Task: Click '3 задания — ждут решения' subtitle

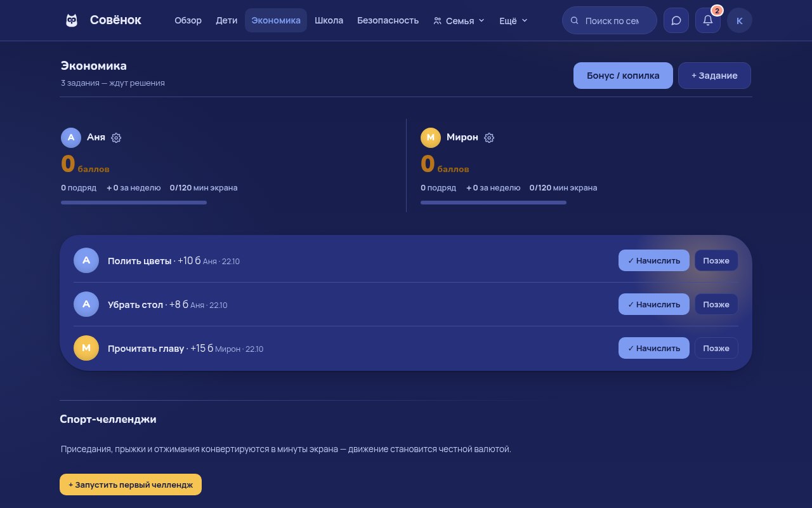Action: pyautogui.click(x=113, y=83)
